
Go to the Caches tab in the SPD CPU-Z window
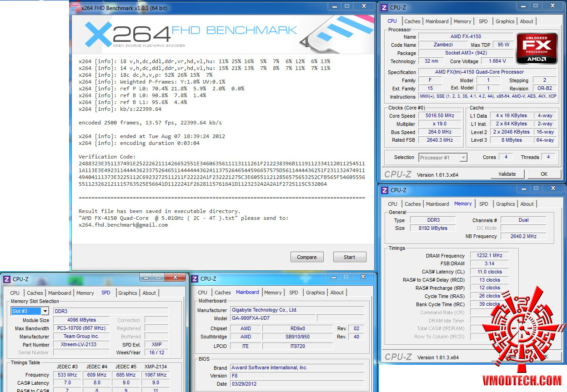[x=35, y=293]
